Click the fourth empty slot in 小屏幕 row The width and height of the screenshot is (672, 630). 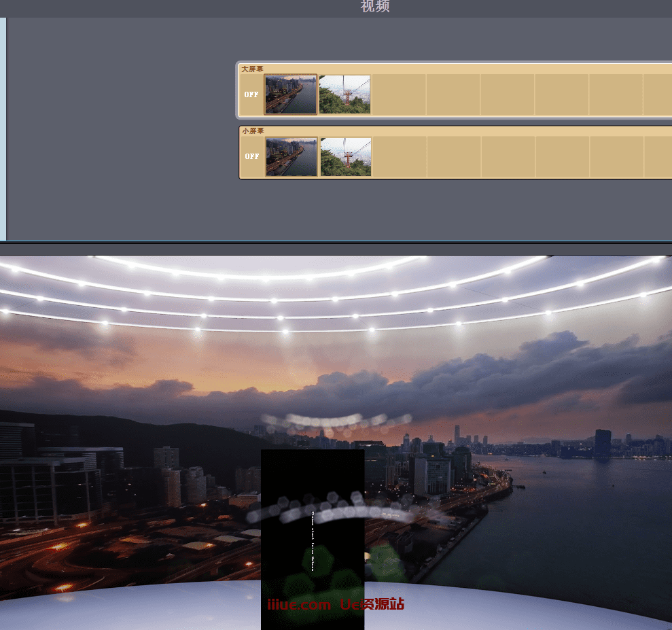(x=455, y=156)
